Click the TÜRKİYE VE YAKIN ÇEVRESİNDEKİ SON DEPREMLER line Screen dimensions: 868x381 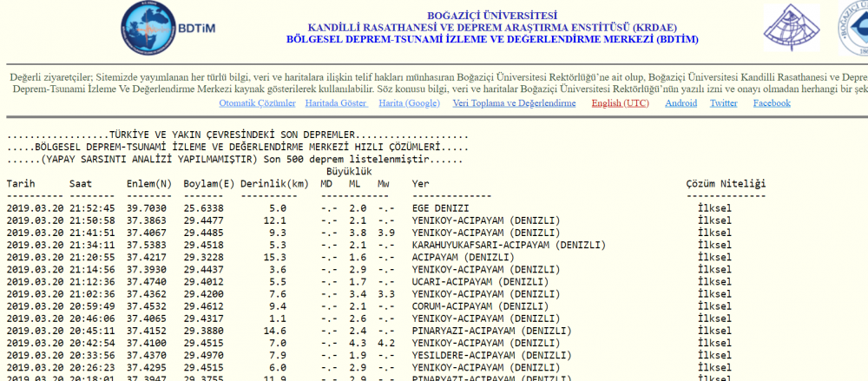(238, 135)
